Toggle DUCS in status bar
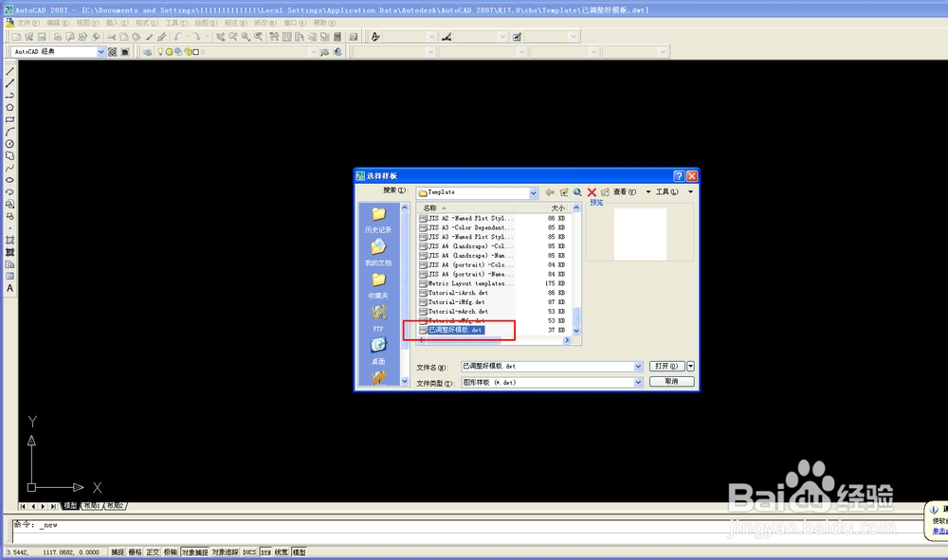The height and width of the screenshot is (560, 948). (x=249, y=552)
